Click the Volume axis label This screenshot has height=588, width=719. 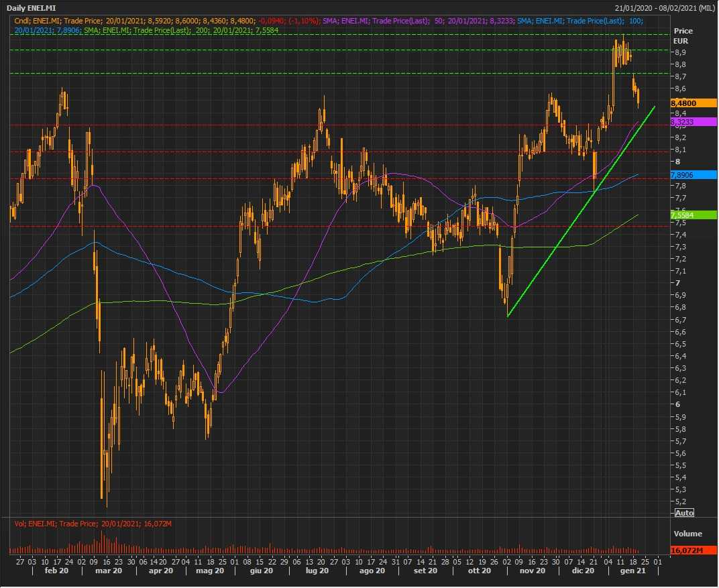tap(687, 534)
